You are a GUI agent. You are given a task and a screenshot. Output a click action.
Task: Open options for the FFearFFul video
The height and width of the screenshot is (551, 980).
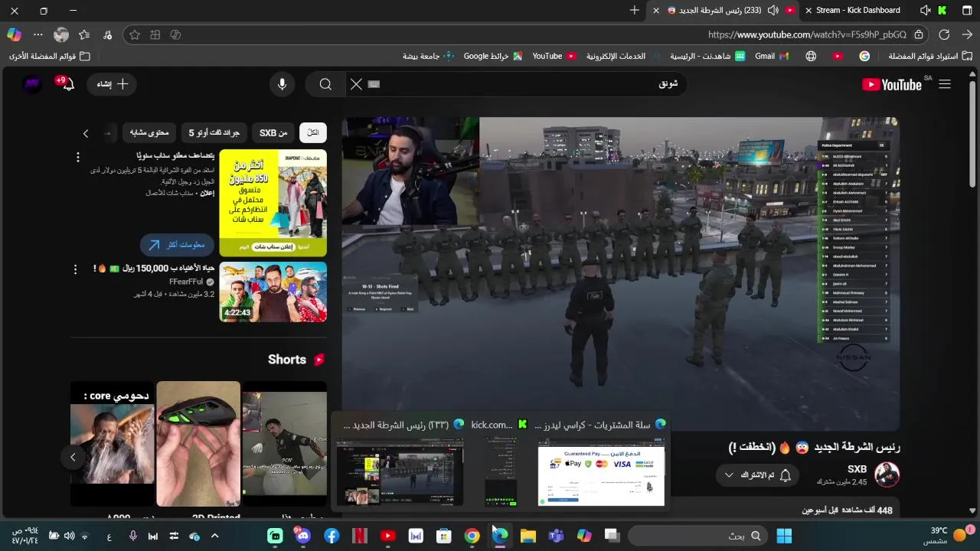point(75,269)
